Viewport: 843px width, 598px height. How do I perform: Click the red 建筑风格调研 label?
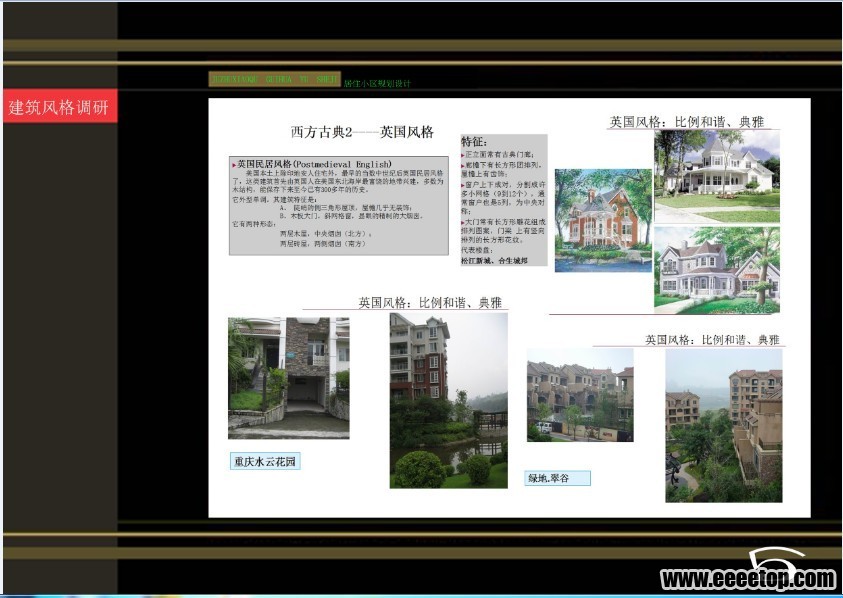60,106
